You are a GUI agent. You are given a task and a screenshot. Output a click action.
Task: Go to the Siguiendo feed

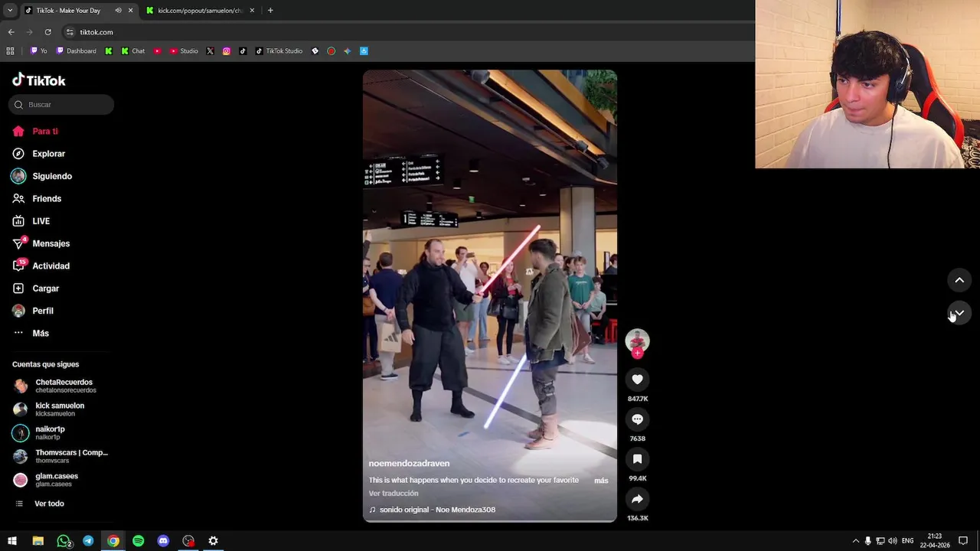tap(42, 176)
